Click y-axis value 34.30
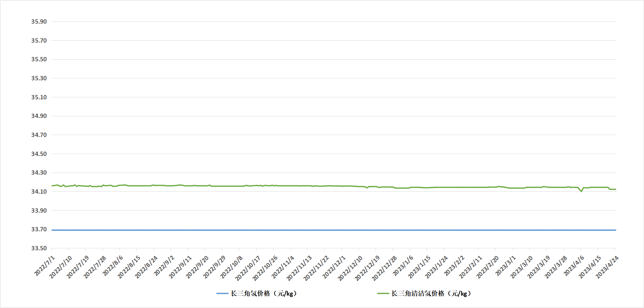Image resolution: width=644 pixels, height=308 pixels. click(39, 173)
